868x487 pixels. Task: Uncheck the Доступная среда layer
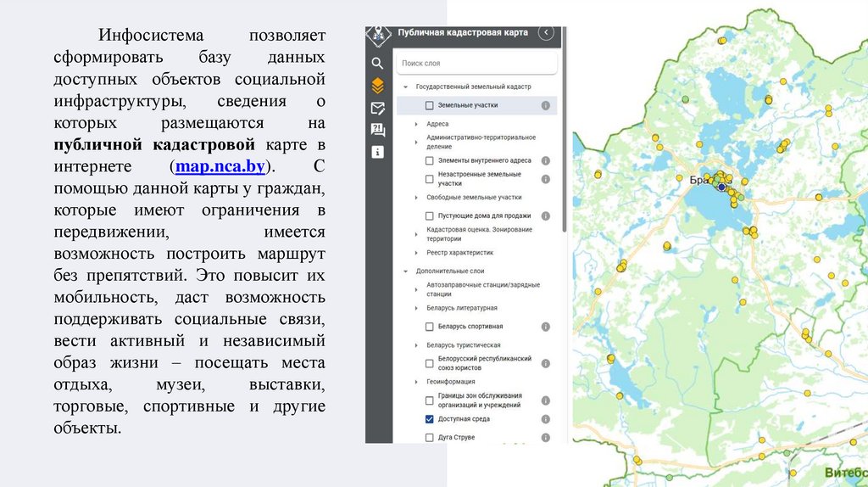(430, 419)
